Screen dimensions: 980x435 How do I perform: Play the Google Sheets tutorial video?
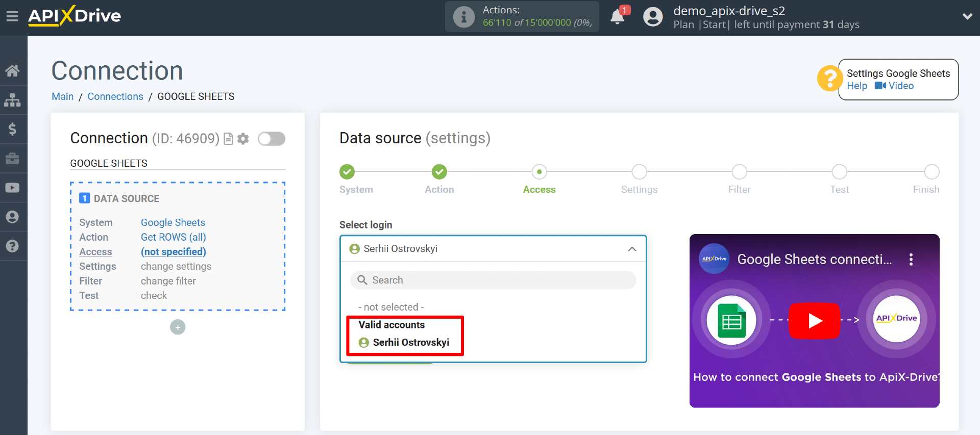815,321
